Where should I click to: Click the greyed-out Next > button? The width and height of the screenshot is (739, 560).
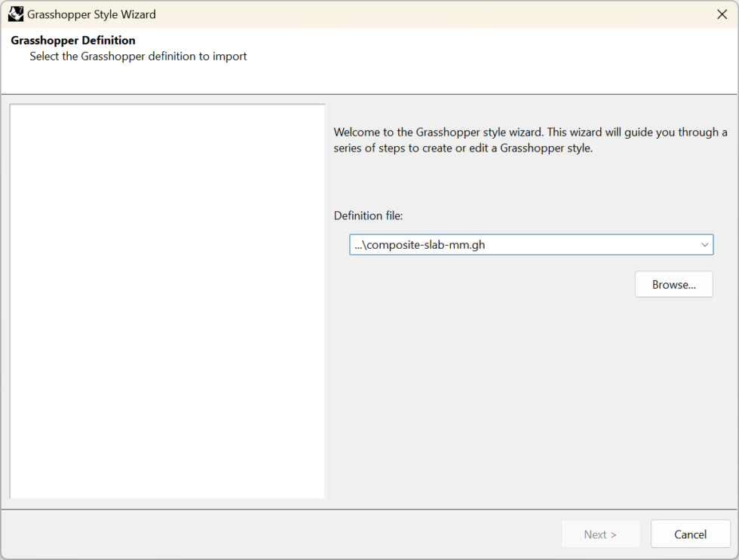pyautogui.click(x=600, y=534)
